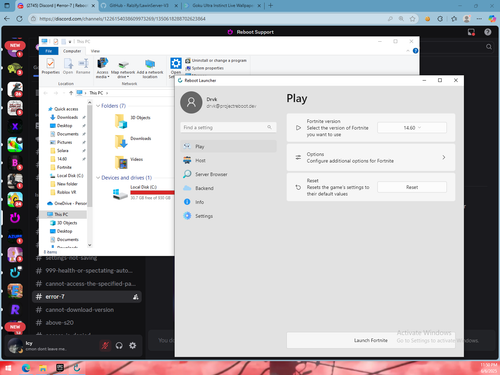The width and height of the screenshot is (500, 375).
Task: Toggle Discord headphones deafen
Action: 119,346
